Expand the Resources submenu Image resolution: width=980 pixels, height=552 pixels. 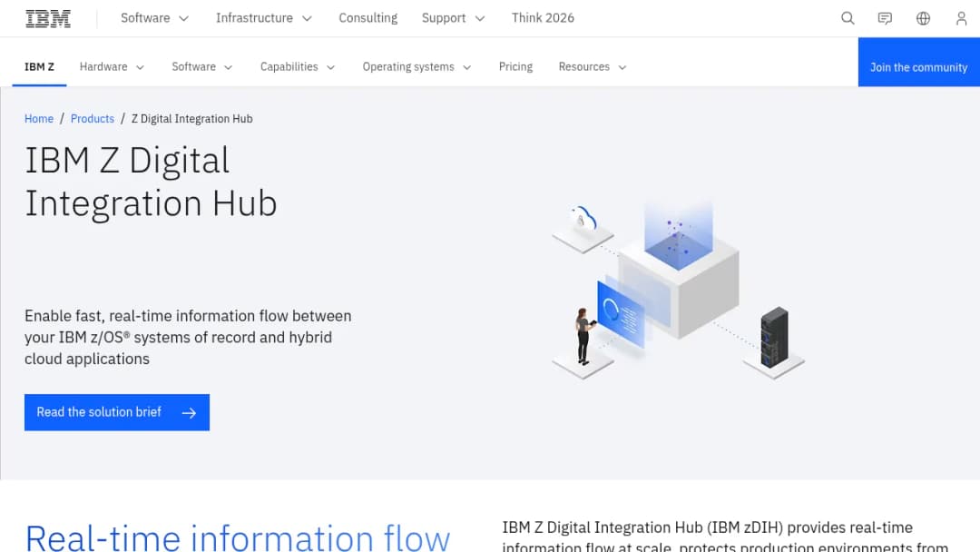(593, 67)
